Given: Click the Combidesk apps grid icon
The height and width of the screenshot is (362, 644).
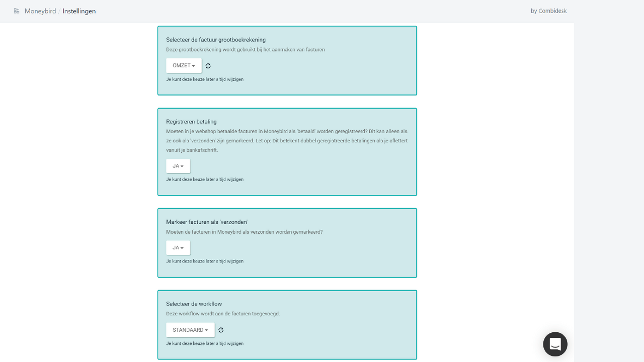Looking at the screenshot, I should click(x=17, y=11).
